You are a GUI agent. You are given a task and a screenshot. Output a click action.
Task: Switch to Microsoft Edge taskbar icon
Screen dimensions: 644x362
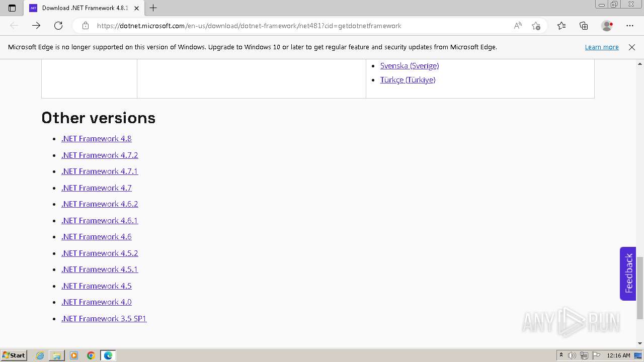pyautogui.click(x=108, y=355)
